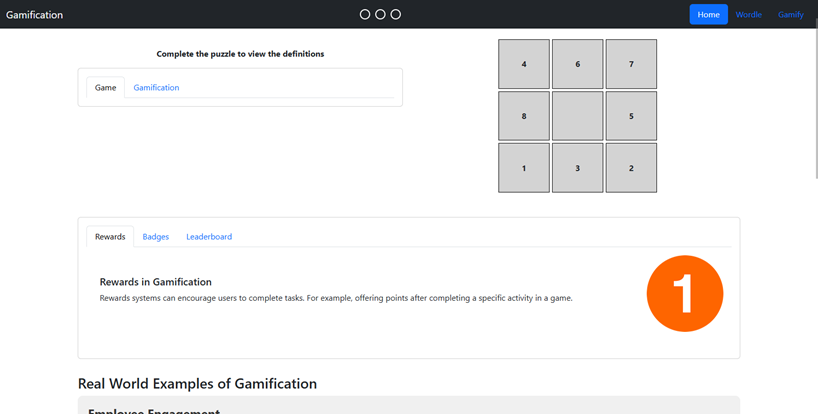The width and height of the screenshot is (818, 414).
Task: Move puzzle tile numbered 5
Action: [631, 116]
